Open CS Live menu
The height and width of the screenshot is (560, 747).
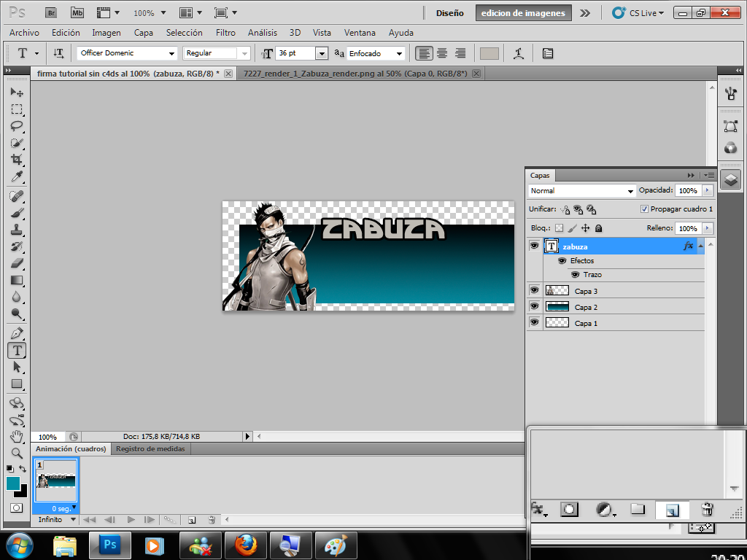click(638, 13)
